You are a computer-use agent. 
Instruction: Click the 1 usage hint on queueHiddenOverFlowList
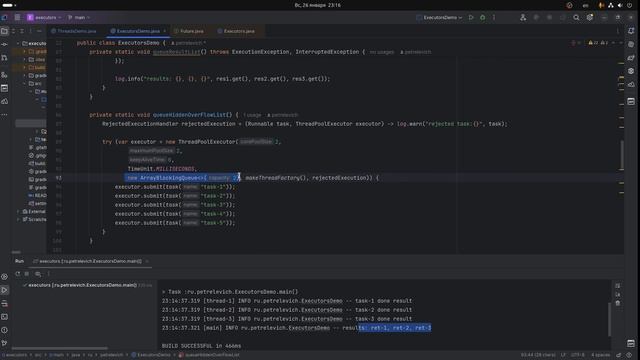(x=252, y=115)
